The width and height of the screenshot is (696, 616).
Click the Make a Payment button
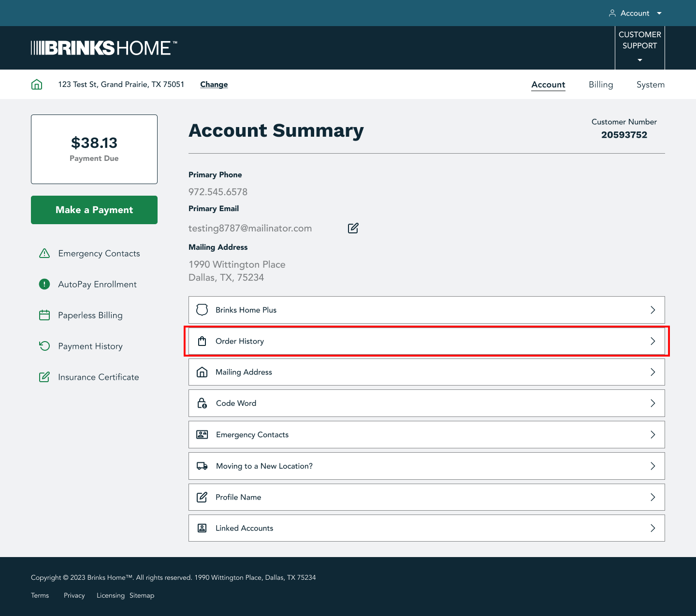[x=94, y=210]
